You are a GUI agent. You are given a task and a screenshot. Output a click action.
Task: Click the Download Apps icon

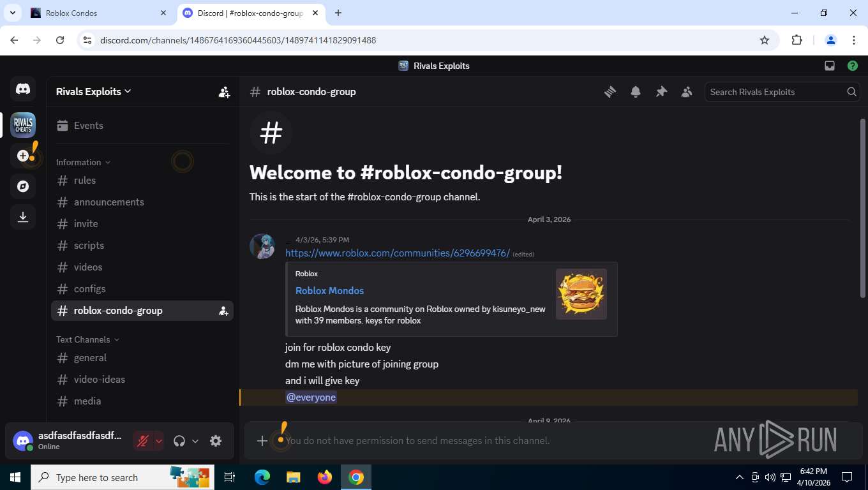pyautogui.click(x=23, y=217)
